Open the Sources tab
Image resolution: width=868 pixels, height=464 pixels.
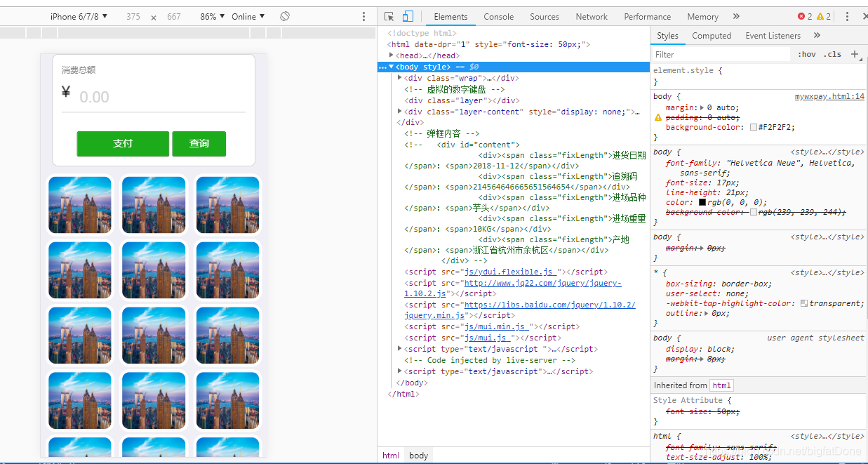coord(545,16)
